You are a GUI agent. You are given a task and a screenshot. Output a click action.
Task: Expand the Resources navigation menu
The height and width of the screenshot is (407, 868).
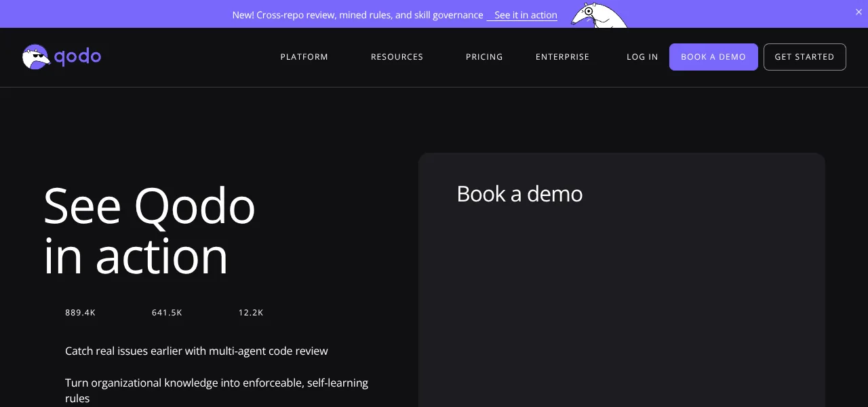tap(397, 57)
